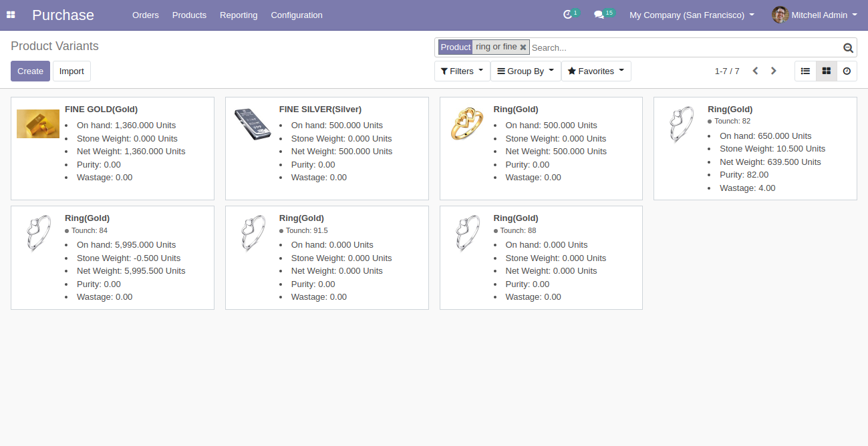Open the Orders menu
The image size is (868, 446).
click(x=146, y=15)
